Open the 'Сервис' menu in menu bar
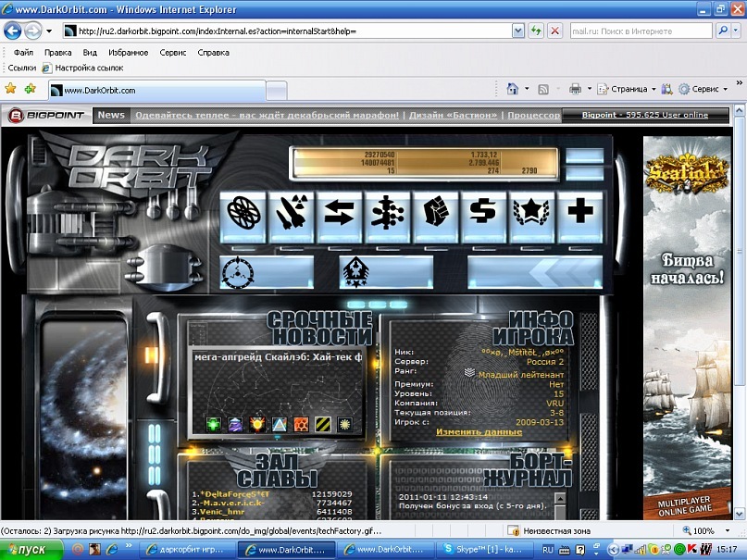This screenshot has width=747, height=560. click(173, 53)
